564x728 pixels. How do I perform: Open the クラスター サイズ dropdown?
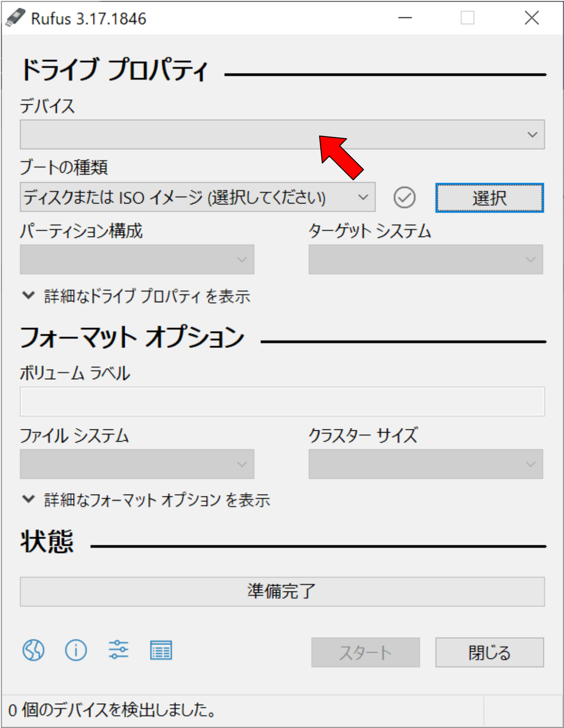426,464
